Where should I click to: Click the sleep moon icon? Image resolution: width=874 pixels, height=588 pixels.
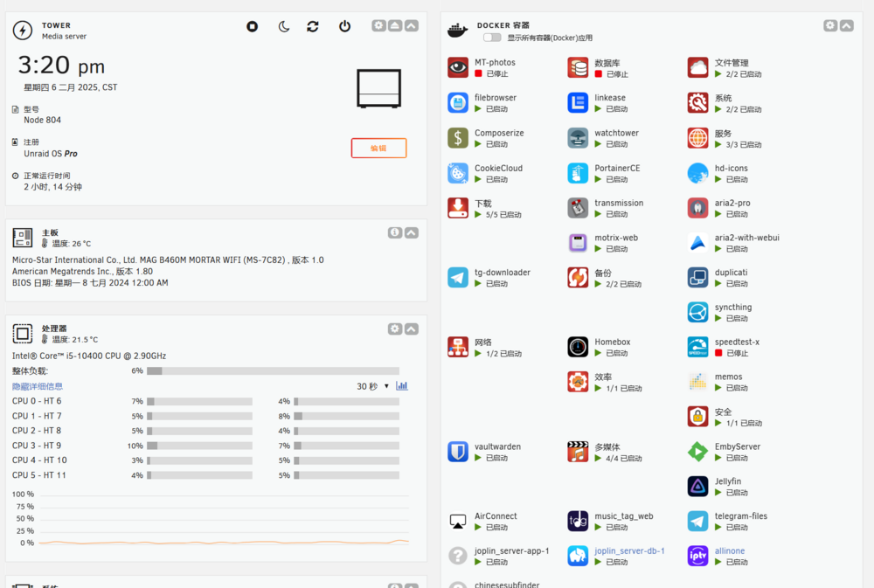tap(284, 26)
